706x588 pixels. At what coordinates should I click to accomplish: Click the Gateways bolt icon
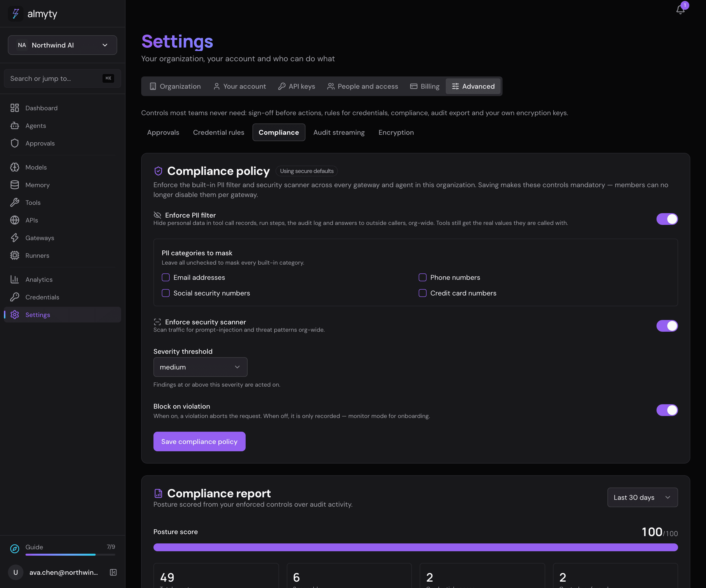14,238
